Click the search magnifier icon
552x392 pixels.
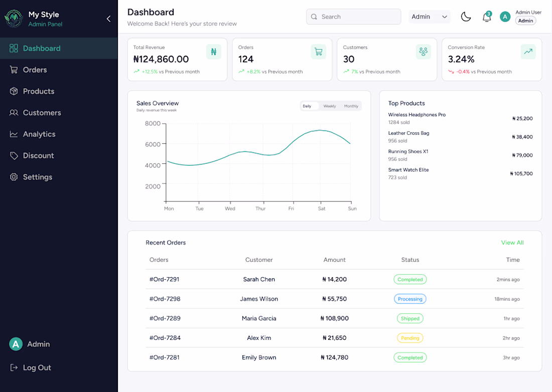(314, 17)
